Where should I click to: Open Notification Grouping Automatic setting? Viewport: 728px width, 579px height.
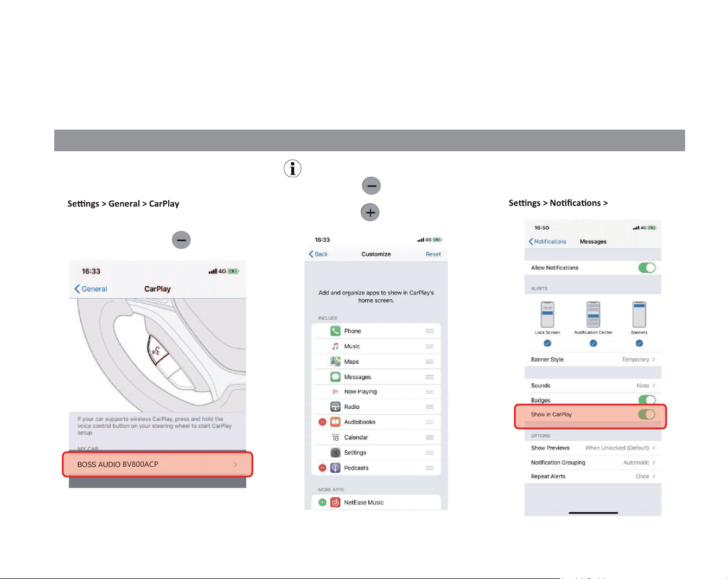point(593,462)
